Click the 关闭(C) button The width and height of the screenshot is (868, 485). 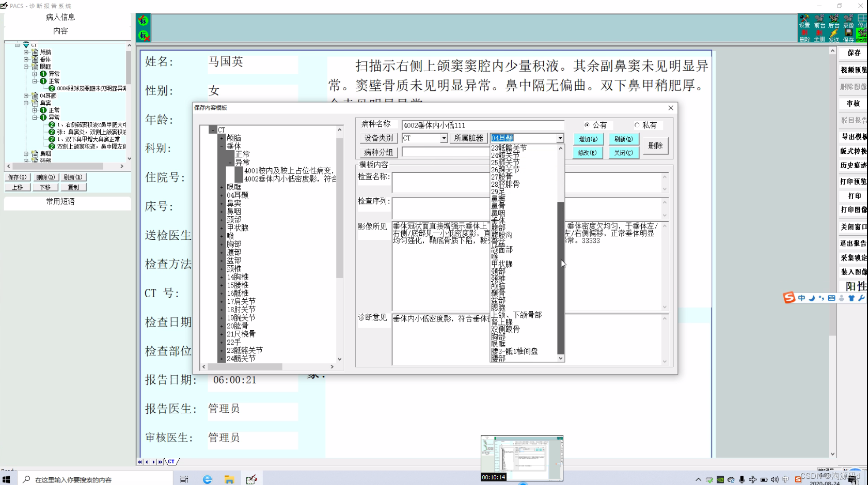624,153
